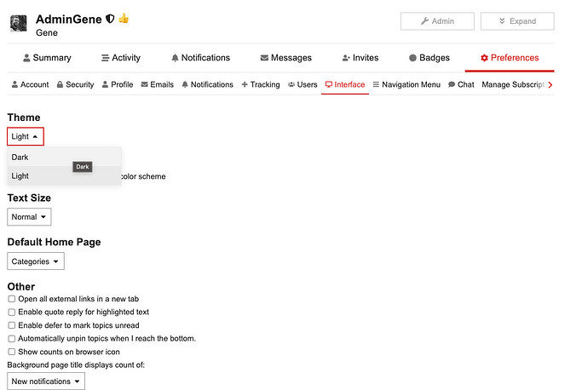The width and height of the screenshot is (588, 390).
Task: Choose Light in the Theme list
Action: [64, 175]
